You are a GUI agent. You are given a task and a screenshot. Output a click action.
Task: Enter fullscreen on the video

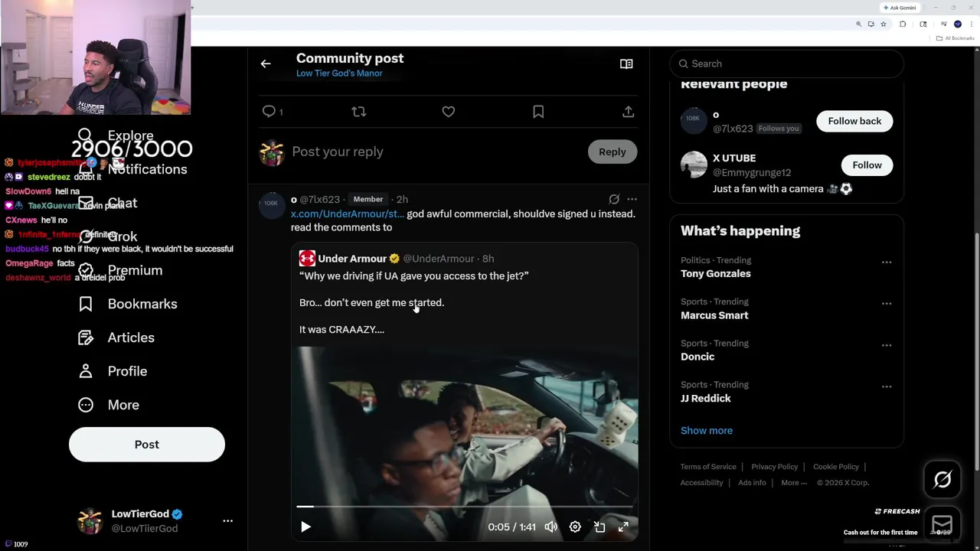click(x=623, y=527)
